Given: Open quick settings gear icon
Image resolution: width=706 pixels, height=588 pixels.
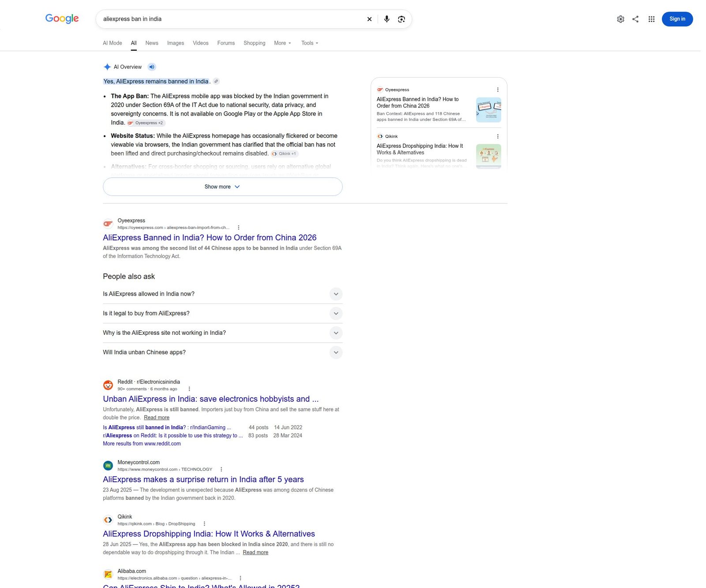Looking at the screenshot, I should (620, 19).
